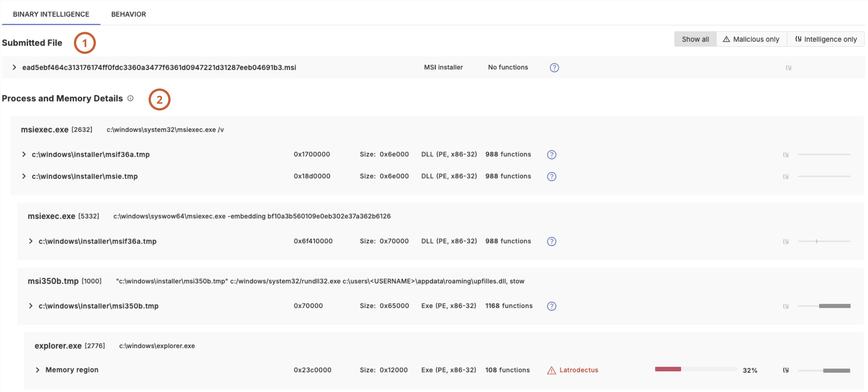Click help icon on msiexec 5332 msif36a.tmp row
The image size is (868, 392).
tap(551, 241)
